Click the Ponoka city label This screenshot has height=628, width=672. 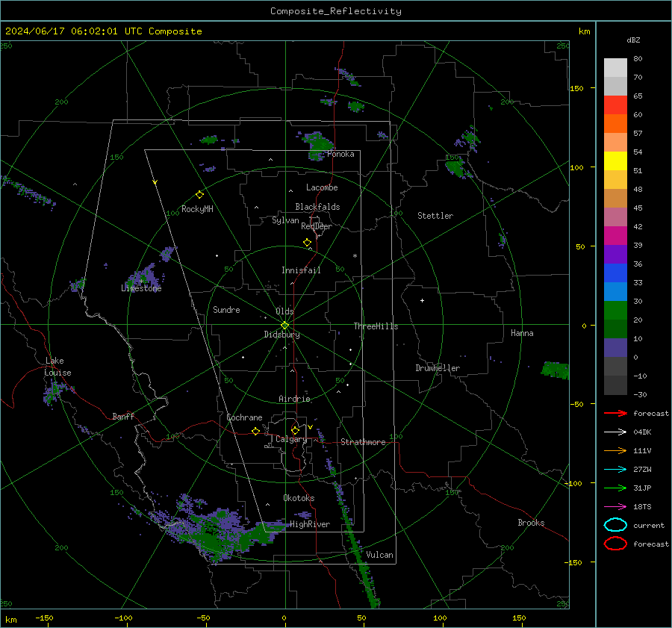tap(340, 154)
